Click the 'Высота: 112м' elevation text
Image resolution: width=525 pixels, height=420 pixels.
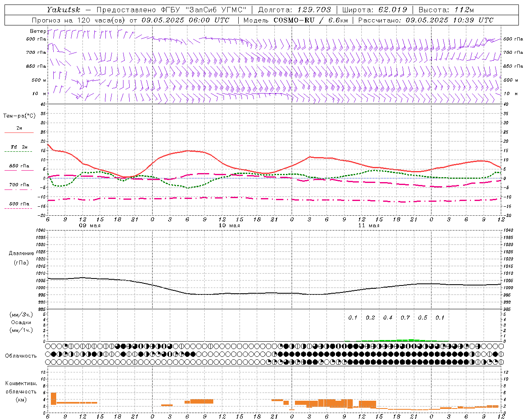pos(447,10)
